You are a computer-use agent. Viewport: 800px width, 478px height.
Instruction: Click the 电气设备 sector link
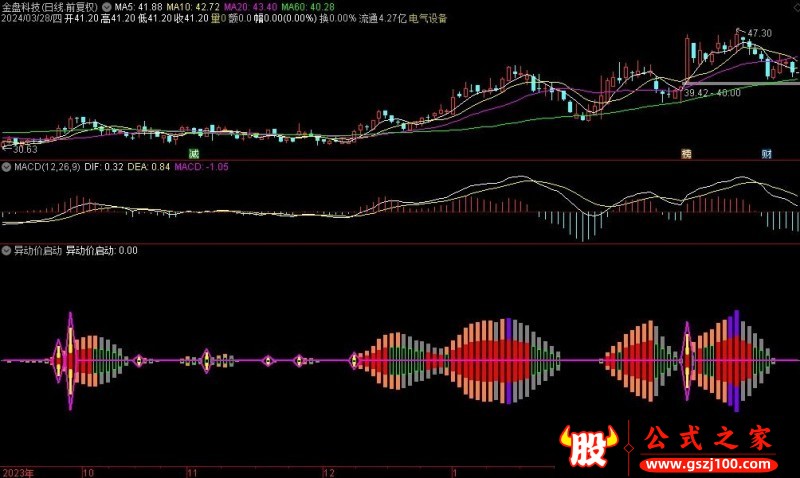[x=426, y=18]
